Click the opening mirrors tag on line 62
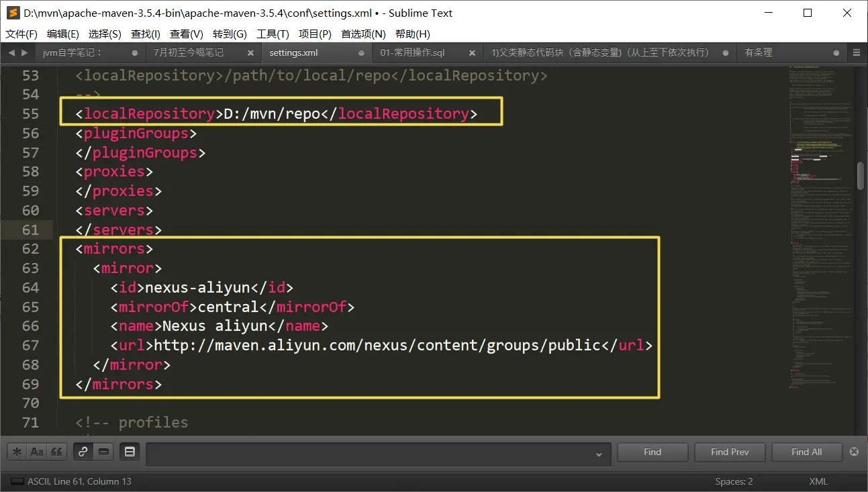Screen dimensions: 868x492 click(114, 249)
